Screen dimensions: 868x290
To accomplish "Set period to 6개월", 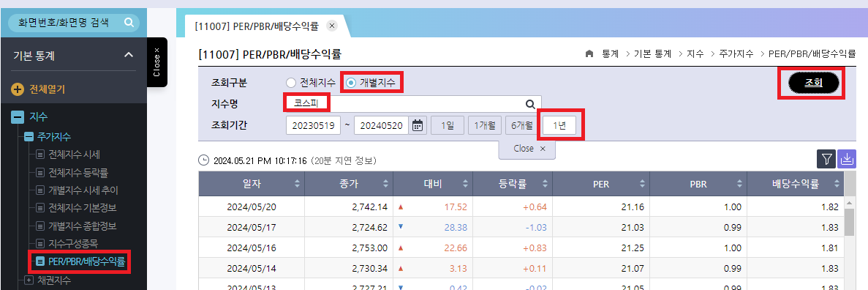I will tap(521, 125).
